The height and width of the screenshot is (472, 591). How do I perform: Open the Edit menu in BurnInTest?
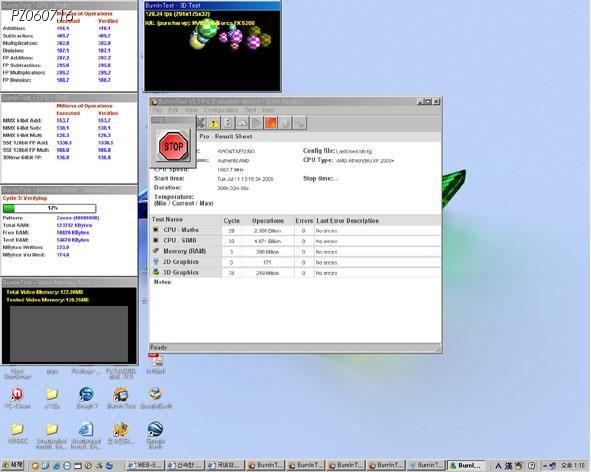(173, 110)
